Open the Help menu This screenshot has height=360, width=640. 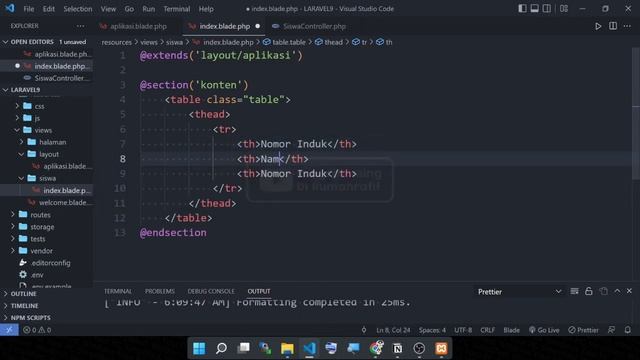206,9
